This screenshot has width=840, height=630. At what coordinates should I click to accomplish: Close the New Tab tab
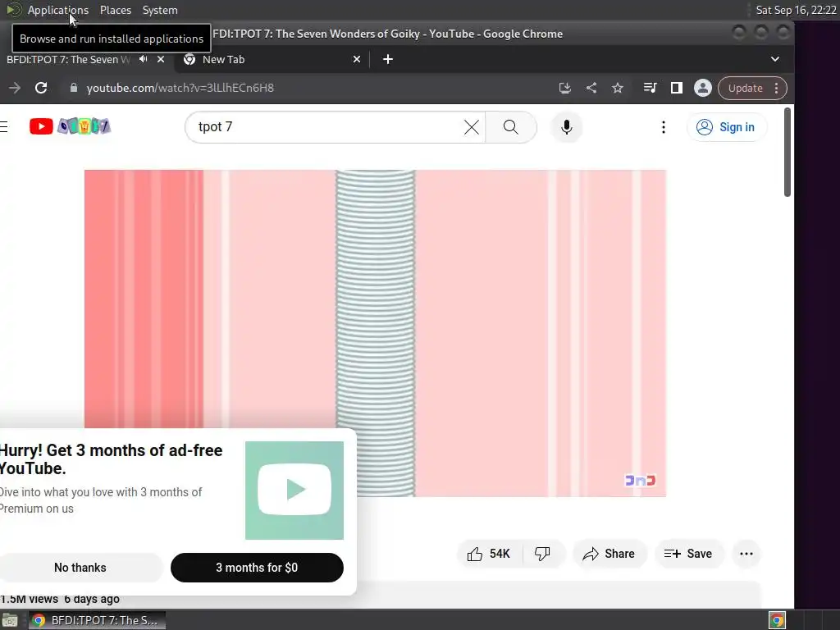(x=357, y=59)
